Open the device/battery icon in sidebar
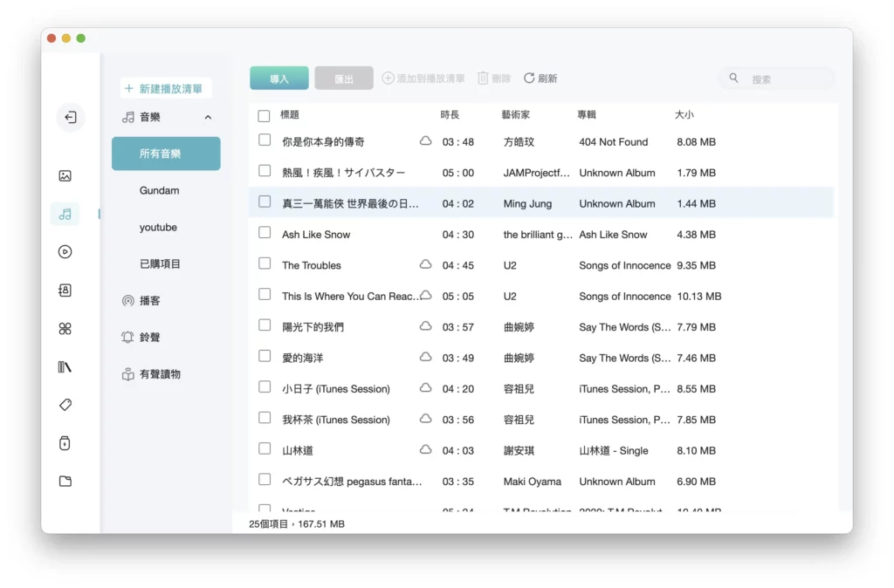 [x=65, y=443]
